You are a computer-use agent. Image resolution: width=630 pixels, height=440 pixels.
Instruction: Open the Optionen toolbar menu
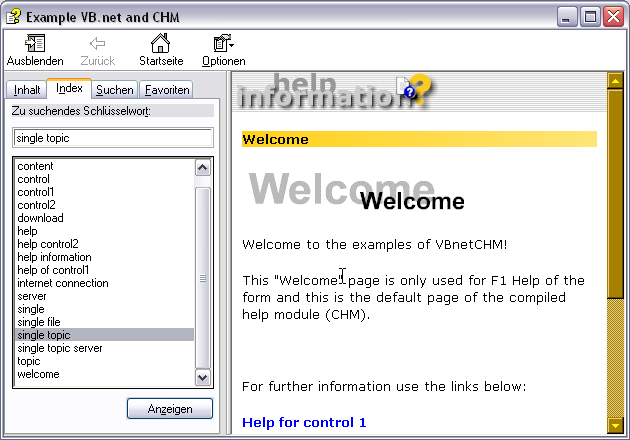(x=223, y=44)
